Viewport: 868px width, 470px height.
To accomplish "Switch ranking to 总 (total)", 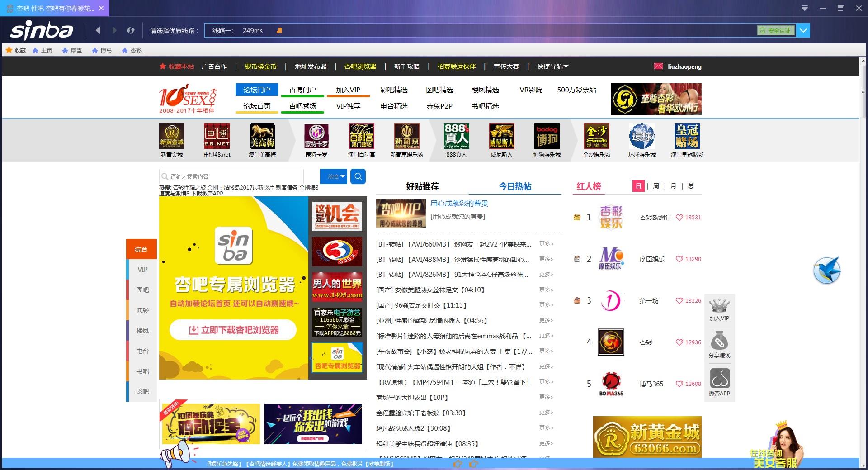I will [691, 186].
